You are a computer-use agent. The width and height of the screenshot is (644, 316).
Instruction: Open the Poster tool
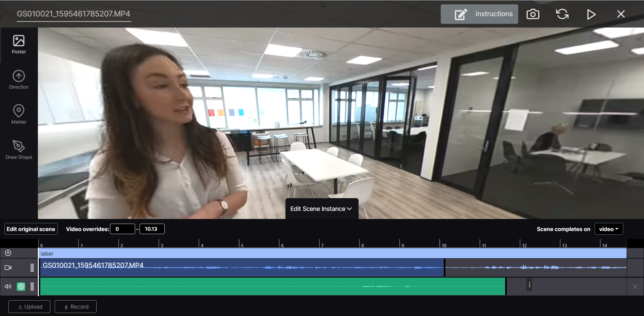coord(19,45)
